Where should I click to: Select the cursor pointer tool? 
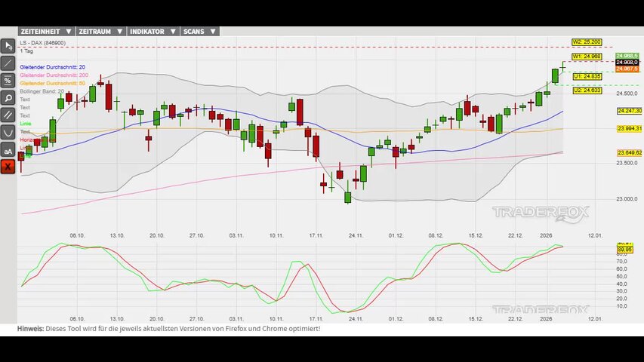[8, 46]
